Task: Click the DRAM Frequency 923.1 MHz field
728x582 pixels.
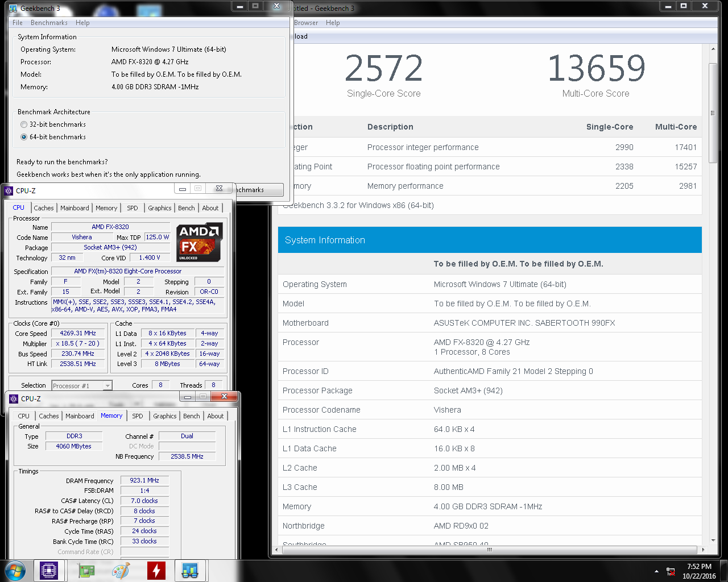Action: click(x=144, y=480)
